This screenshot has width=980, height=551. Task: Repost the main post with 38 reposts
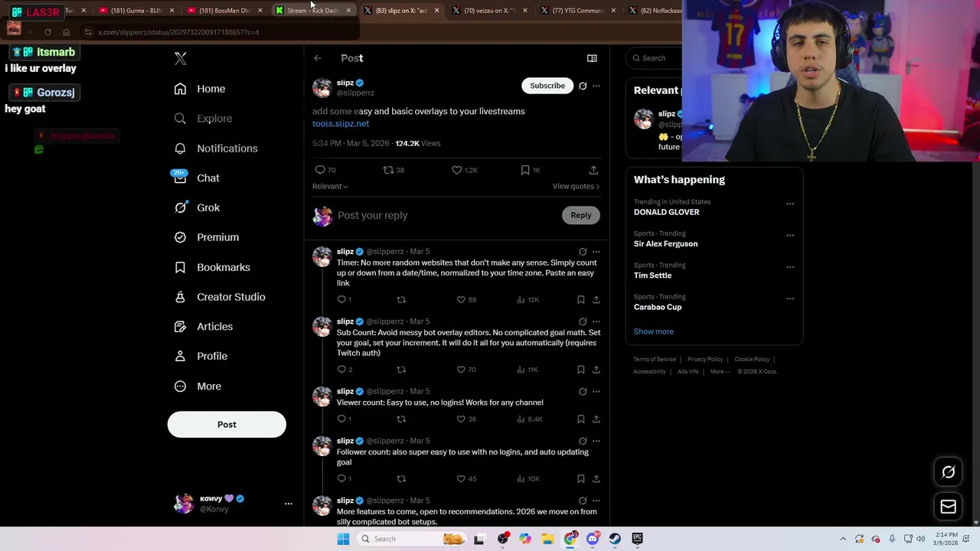coord(394,170)
